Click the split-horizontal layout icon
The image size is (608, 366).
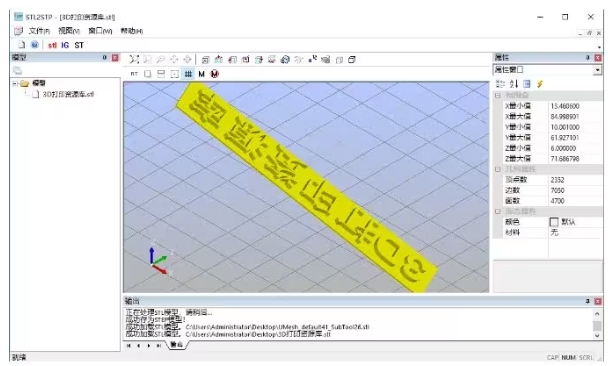pos(161,74)
